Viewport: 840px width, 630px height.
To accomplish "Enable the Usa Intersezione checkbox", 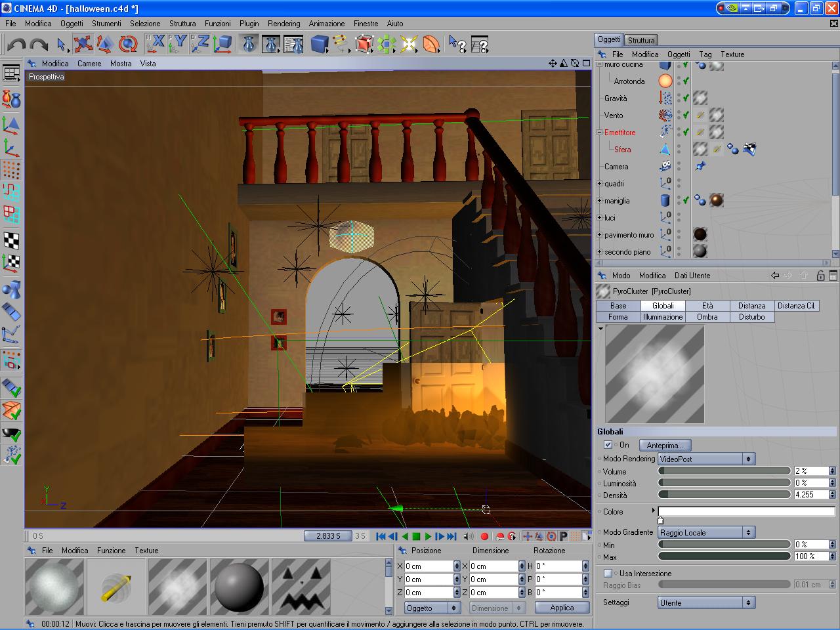I will point(608,574).
